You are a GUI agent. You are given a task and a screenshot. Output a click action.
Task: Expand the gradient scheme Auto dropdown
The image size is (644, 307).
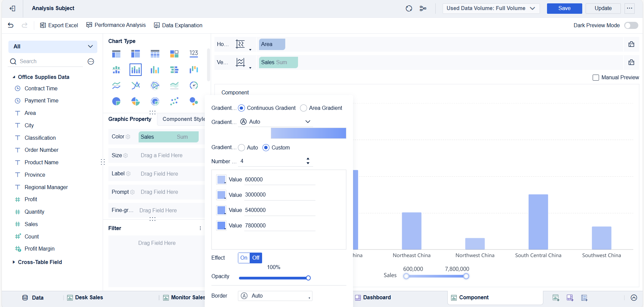(275, 122)
